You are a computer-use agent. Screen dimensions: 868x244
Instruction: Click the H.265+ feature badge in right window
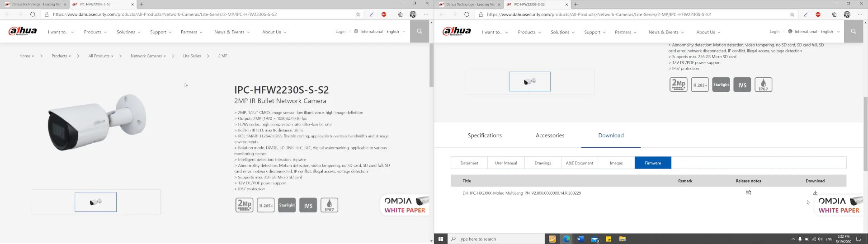point(700,84)
